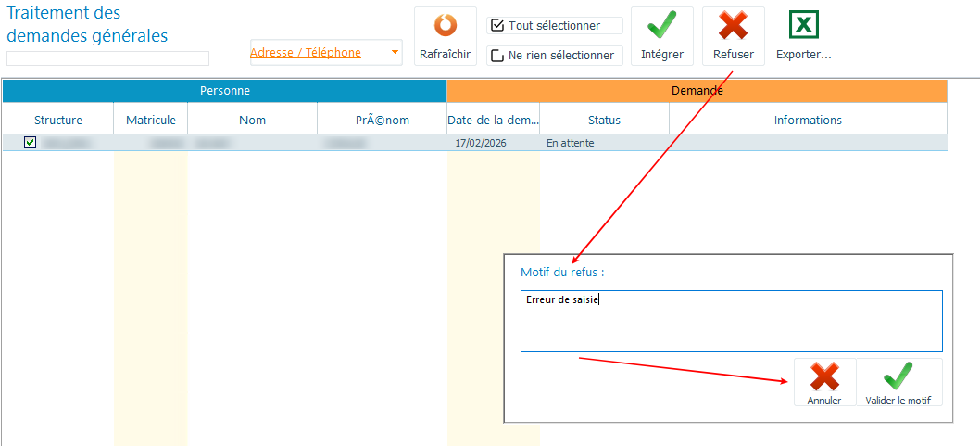The height and width of the screenshot is (446, 980).
Task: Tick the Ne rien sélectionner checkbox
Action: click(497, 56)
